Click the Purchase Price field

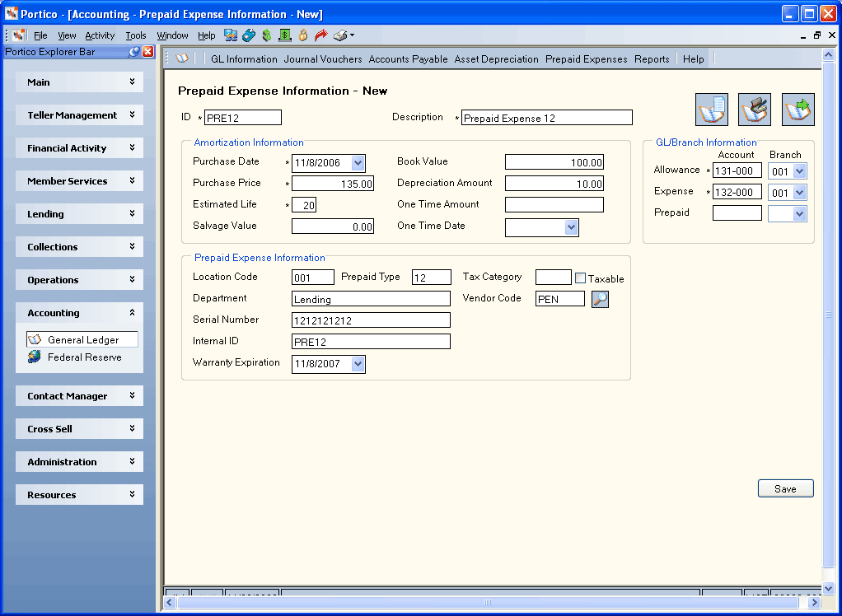coord(333,184)
